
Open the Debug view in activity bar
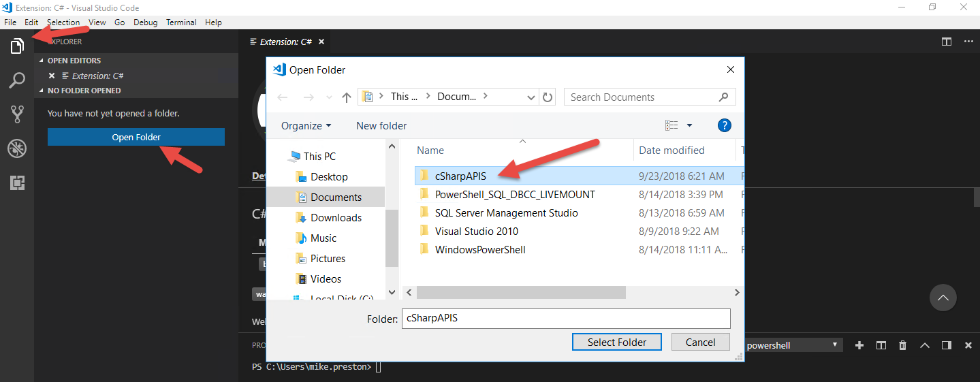(x=17, y=148)
